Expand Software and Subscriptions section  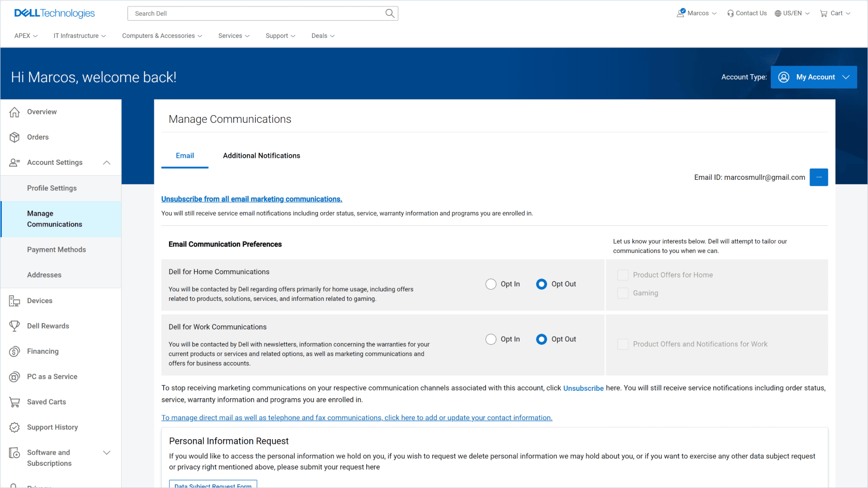click(x=107, y=453)
